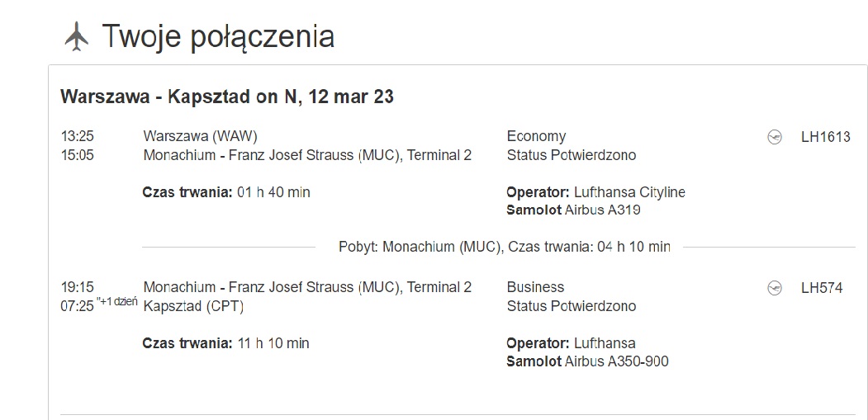Click the Lufthansa logo next to LH1613
The height and width of the screenshot is (420, 868).
(x=775, y=137)
